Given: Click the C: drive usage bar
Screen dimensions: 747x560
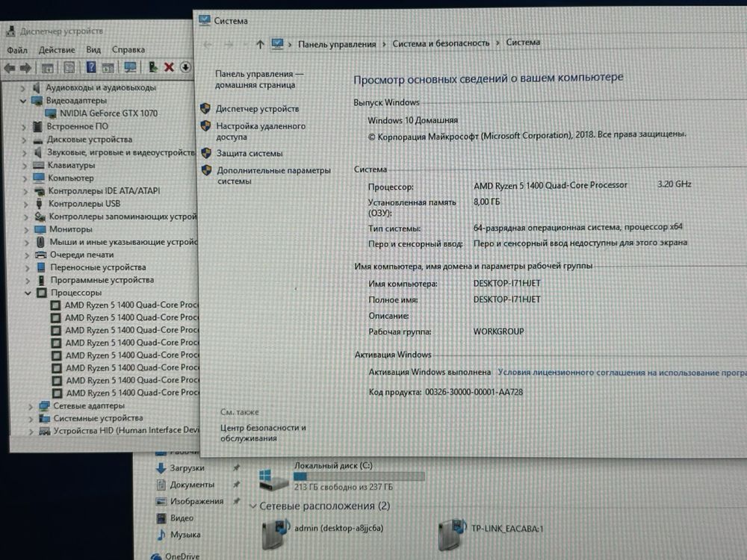Looking at the screenshot, I should 359,476.
